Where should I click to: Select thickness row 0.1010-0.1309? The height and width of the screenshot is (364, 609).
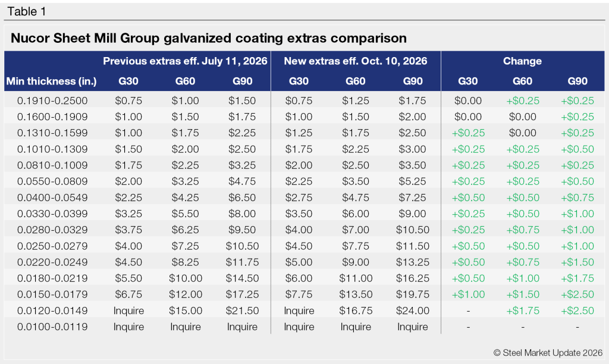pyautogui.click(x=304, y=149)
